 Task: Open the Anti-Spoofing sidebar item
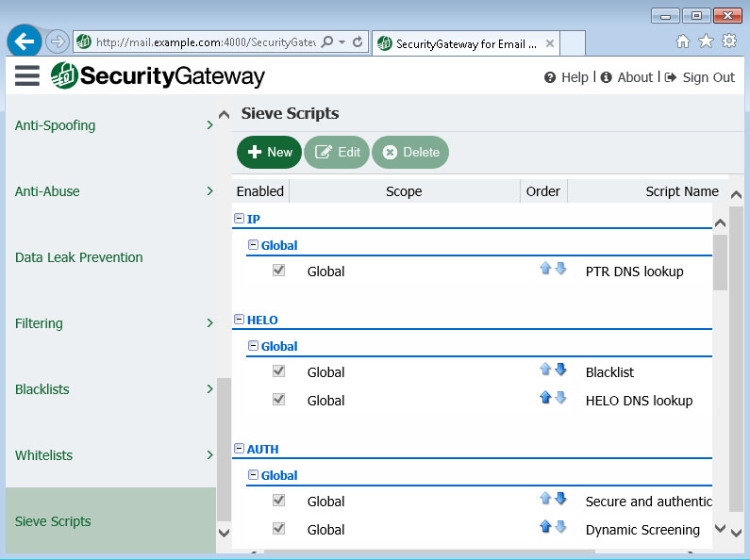pyautogui.click(x=55, y=125)
